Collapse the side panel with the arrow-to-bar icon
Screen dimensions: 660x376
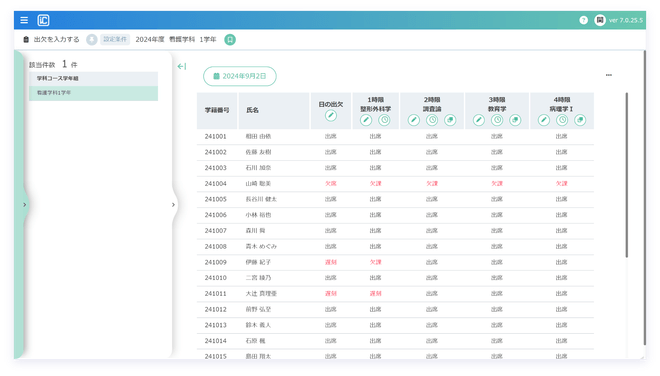[182, 67]
